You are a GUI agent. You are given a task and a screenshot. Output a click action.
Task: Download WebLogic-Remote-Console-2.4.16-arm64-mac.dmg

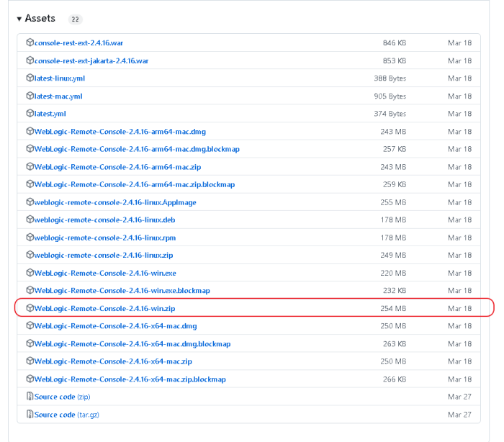click(x=120, y=132)
